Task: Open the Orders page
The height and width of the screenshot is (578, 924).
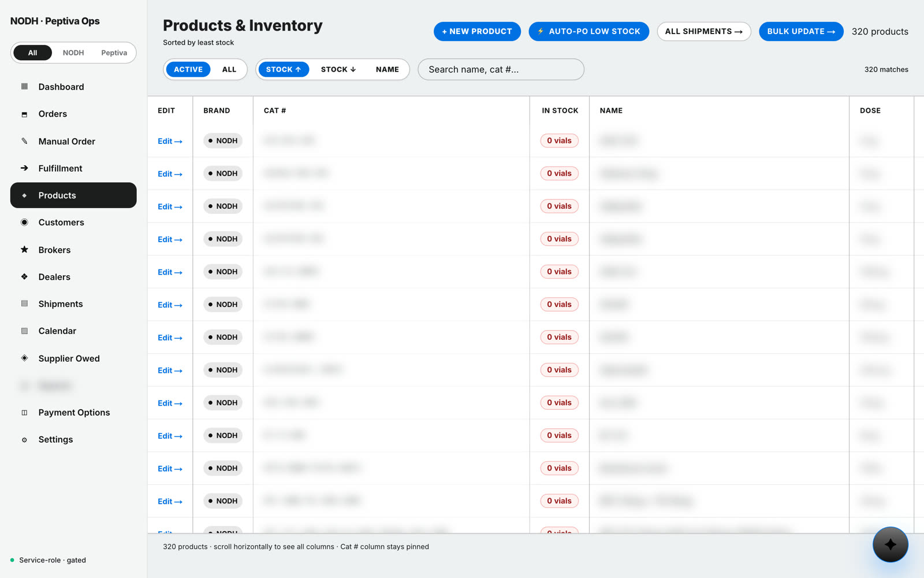Action: (x=73, y=114)
